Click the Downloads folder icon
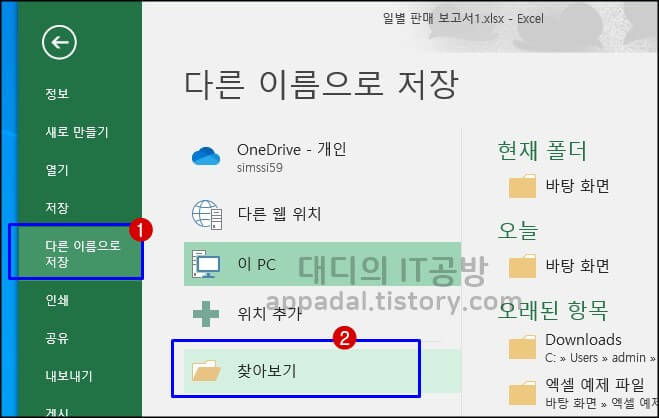This screenshot has width=659, height=418. click(x=522, y=347)
